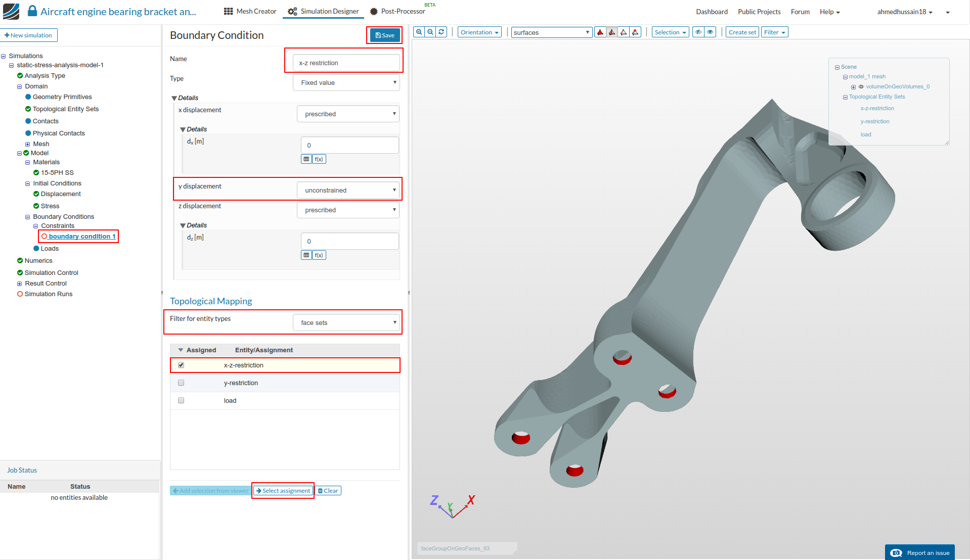Open the Forum link
Image resolution: width=970 pixels, height=560 pixels.
(x=800, y=12)
